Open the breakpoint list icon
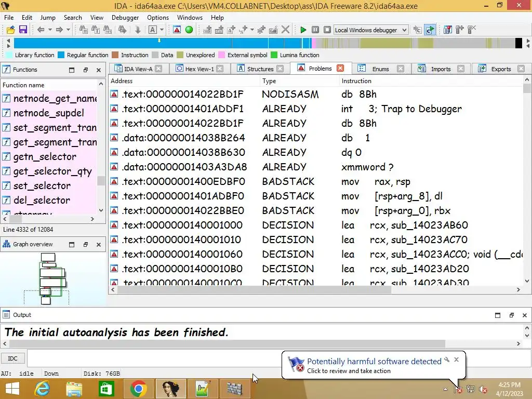 (447, 30)
